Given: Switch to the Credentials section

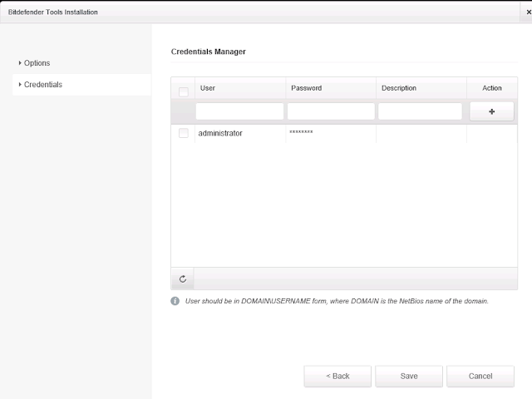Looking at the screenshot, I should click(x=43, y=85).
